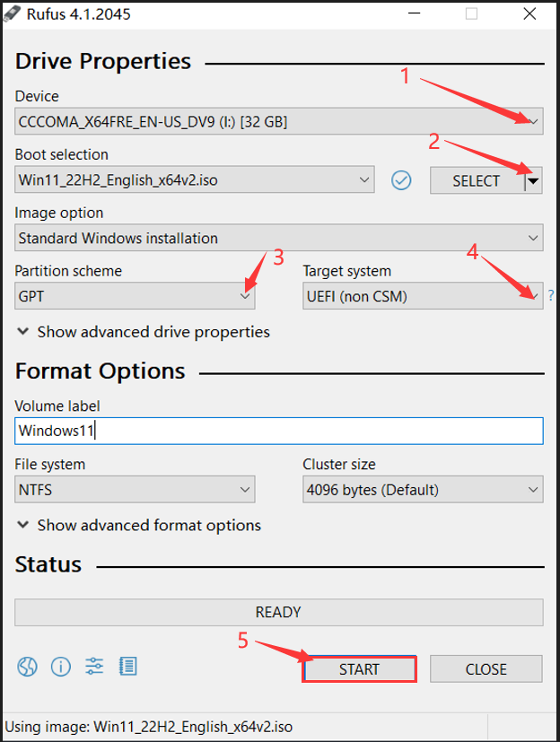Open the NTFS file system dropdown
The height and width of the screenshot is (742, 560).
135,489
